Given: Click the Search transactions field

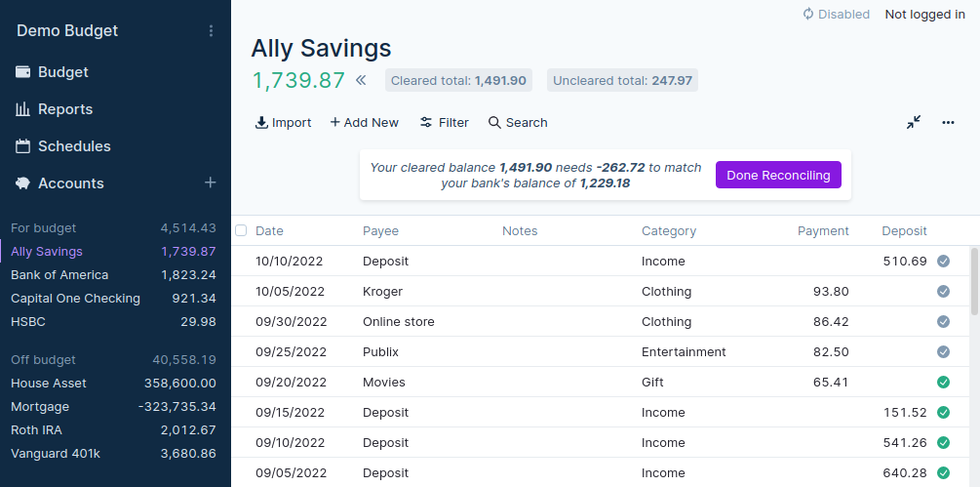Looking at the screenshot, I should coord(518,123).
